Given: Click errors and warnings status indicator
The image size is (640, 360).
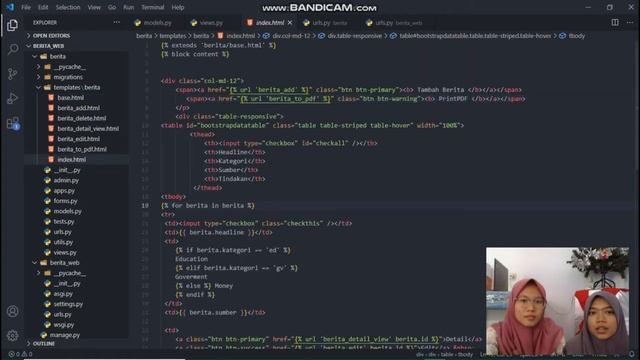Looking at the screenshot, I should click(20, 354).
